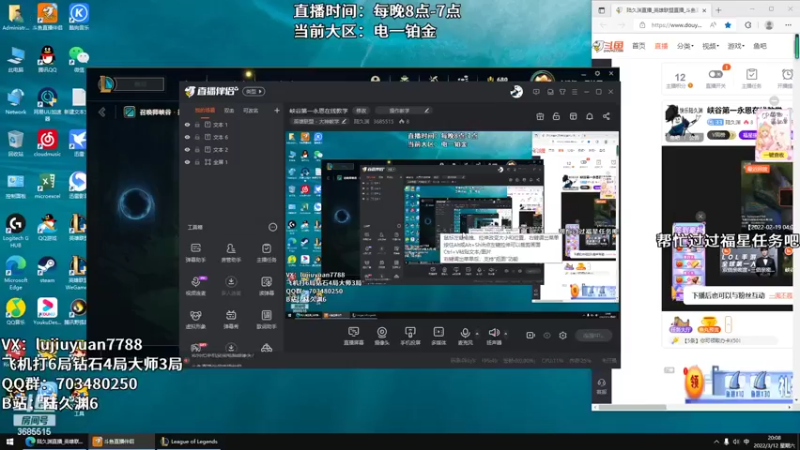
Task: Click the 一键查收 button on anime popup
Action: 773,155
